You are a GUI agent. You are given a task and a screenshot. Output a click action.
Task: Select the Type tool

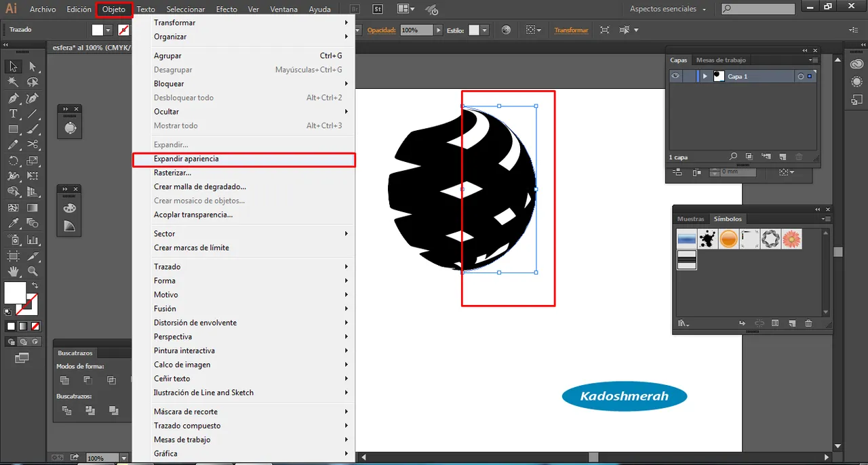point(13,114)
